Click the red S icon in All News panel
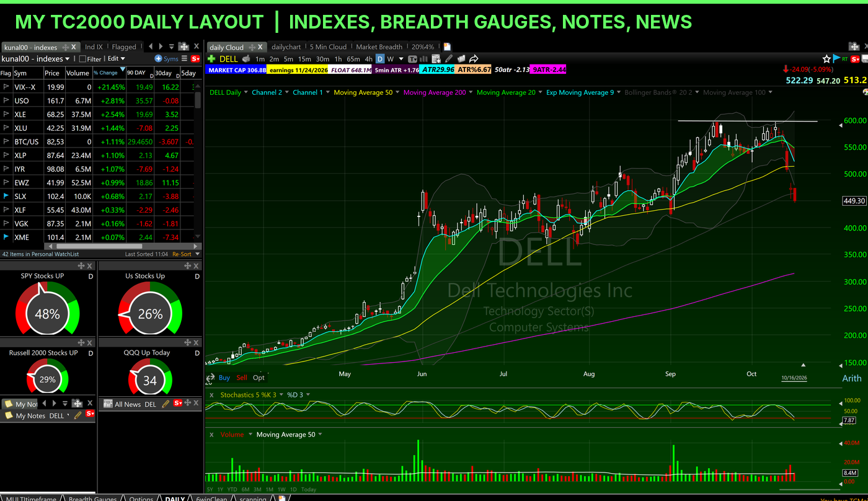 click(x=177, y=403)
